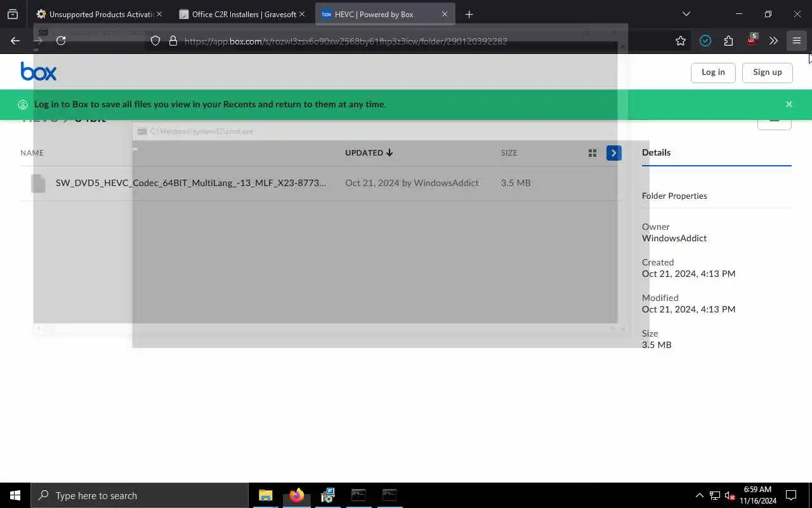
Task: Close the Unsupported Products Activation tab
Action: click(159, 14)
